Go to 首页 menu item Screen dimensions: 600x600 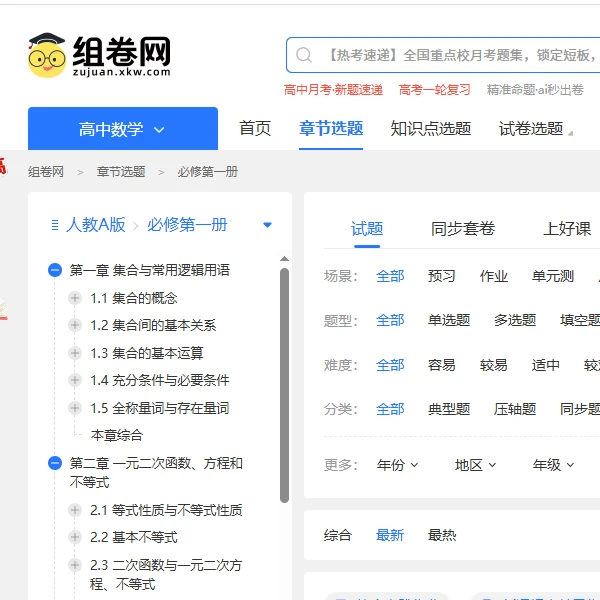[255, 128]
